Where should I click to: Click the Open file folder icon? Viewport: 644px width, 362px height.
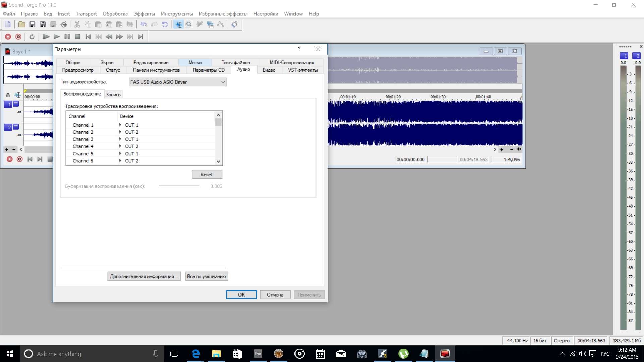[21, 24]
